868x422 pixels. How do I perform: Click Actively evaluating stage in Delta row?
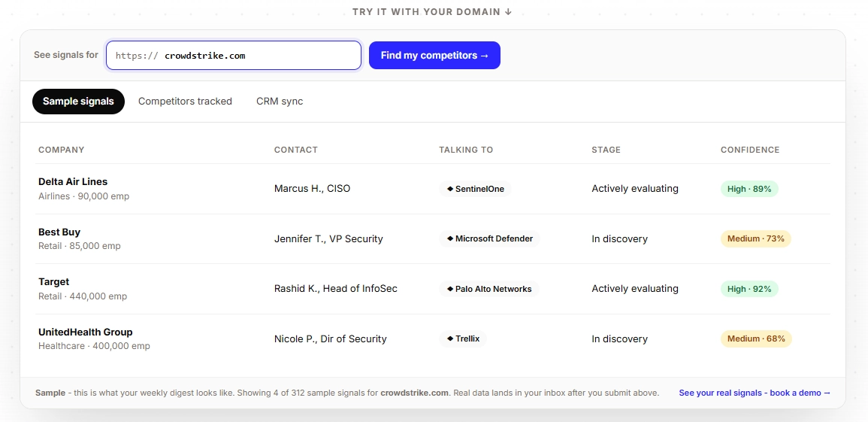[x=635, y=189]
